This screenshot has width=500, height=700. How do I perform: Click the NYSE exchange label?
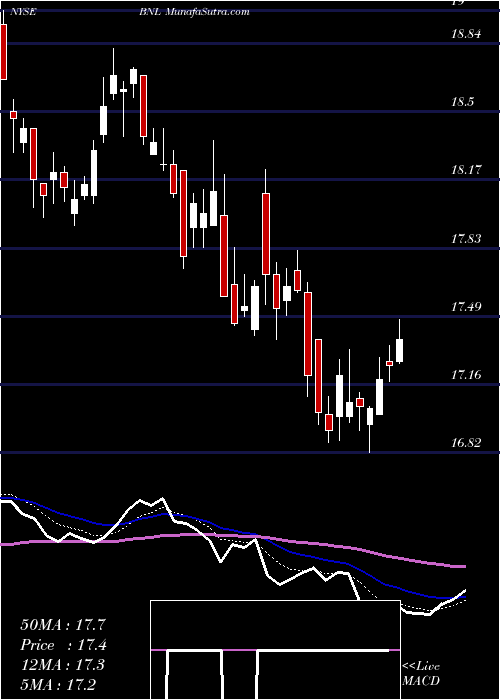(x=22, y=12)
